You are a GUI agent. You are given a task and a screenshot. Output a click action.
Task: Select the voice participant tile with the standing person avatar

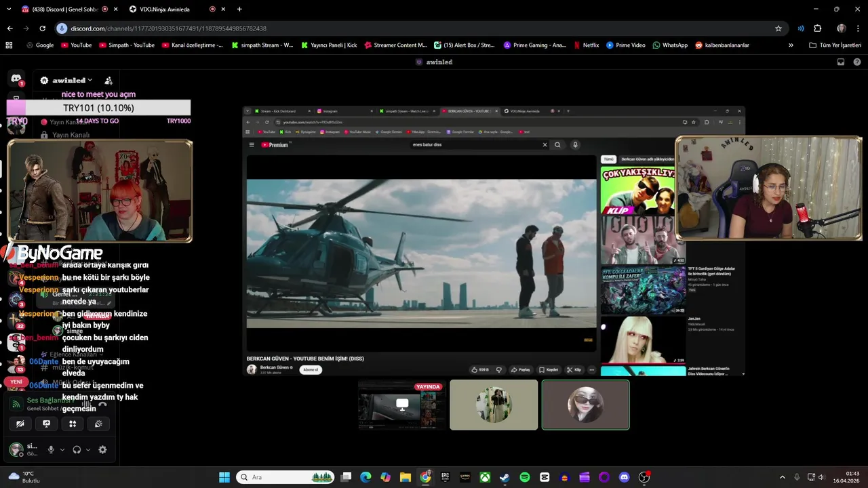(494, 405)
